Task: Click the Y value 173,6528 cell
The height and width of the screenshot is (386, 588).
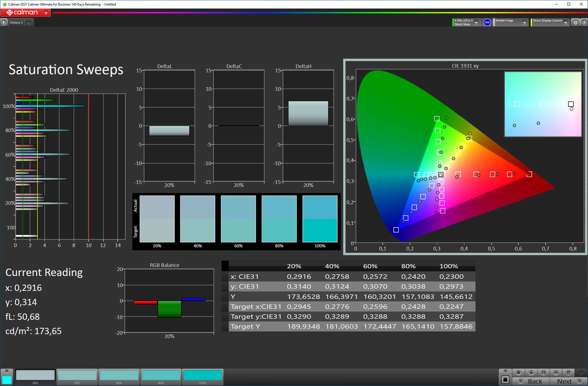Action: click(303, 297)
